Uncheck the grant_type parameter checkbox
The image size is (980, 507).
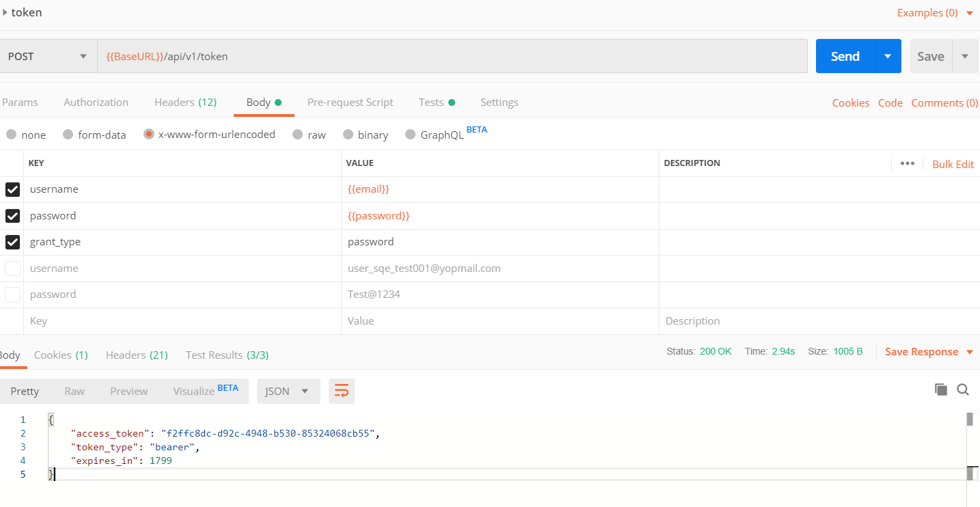(x=12, y=242)
